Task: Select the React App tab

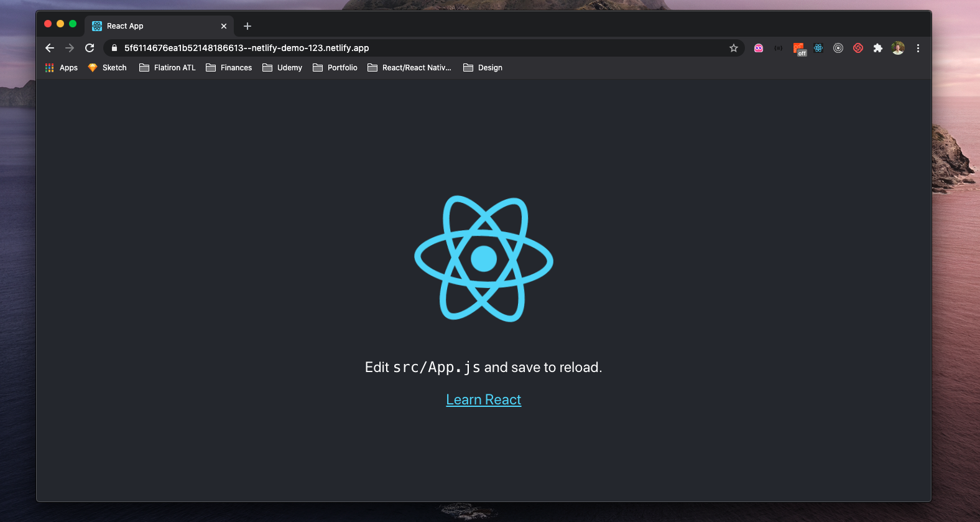Action: tap(159, 26)
